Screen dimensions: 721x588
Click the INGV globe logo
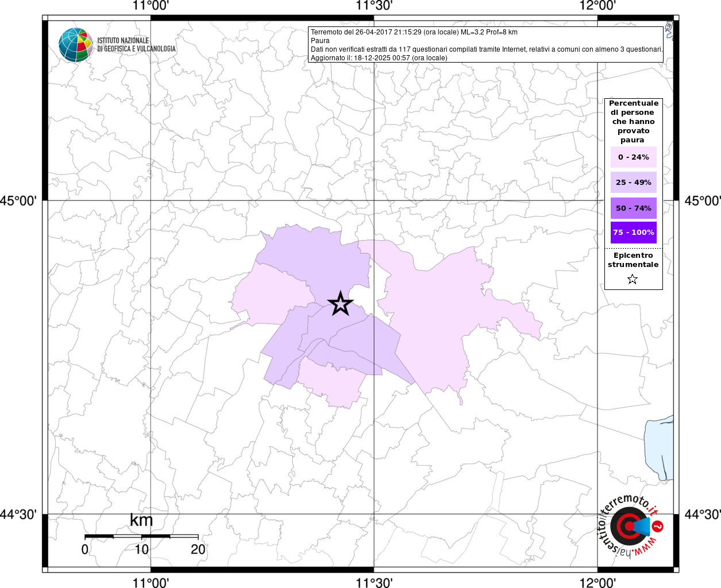(x=76, y=45)
